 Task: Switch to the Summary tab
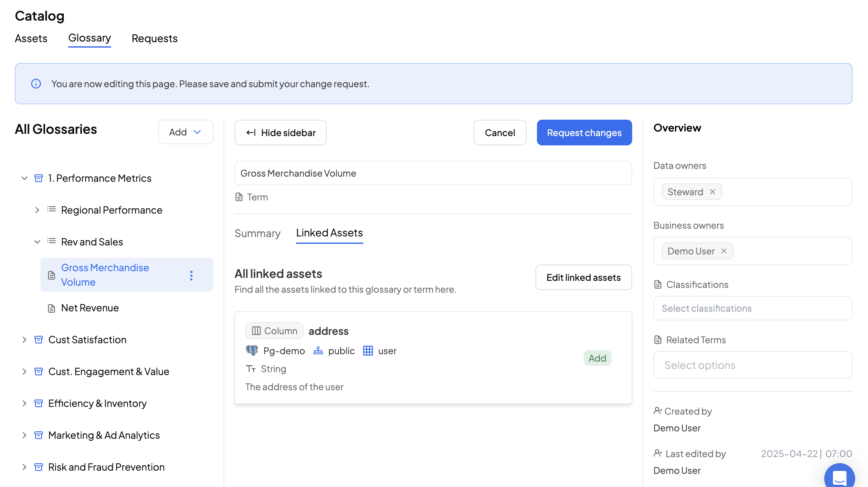click(x=257, y=233)
